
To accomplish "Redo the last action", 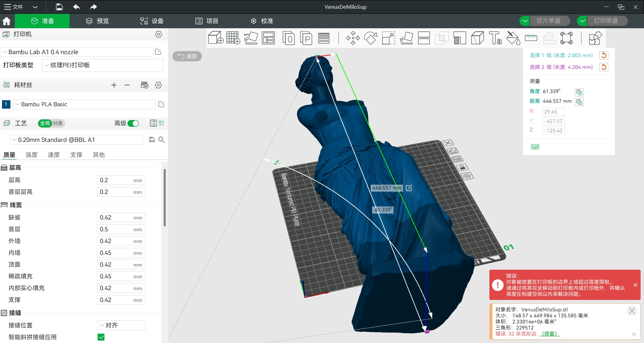I will [93, 7].
